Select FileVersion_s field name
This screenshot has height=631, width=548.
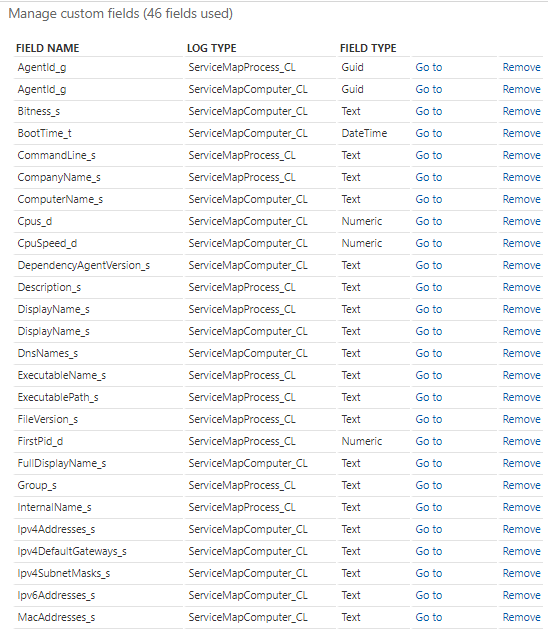(47, 419)
